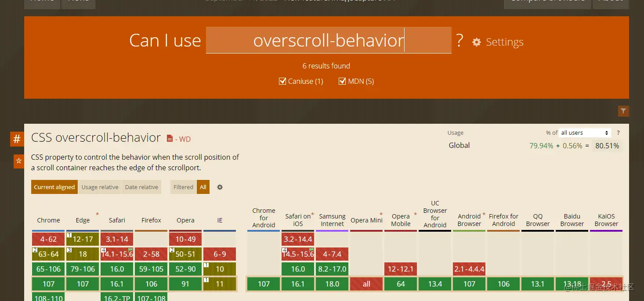The width and height of the screenshot is (644, 301).
Task: Click Chrome 4-62 version cell
Action: pos(48,239)
